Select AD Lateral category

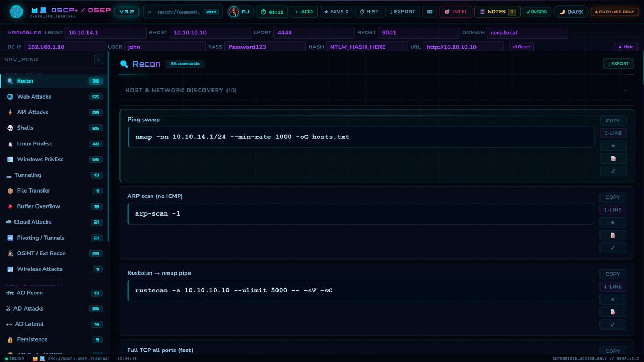pos(54,324)
